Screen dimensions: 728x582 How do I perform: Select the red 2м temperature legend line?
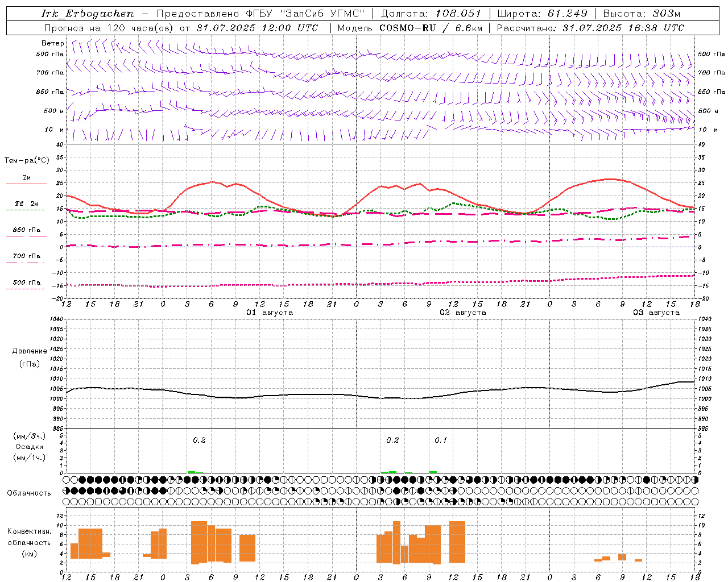[26, 184]
